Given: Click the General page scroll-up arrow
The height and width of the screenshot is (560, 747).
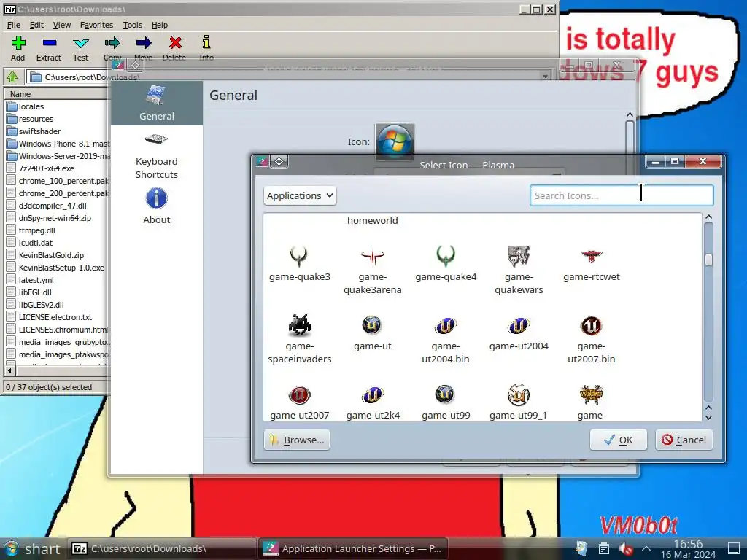Looking at the screenshot, I should pyautogui.click(x=630, y=114).
